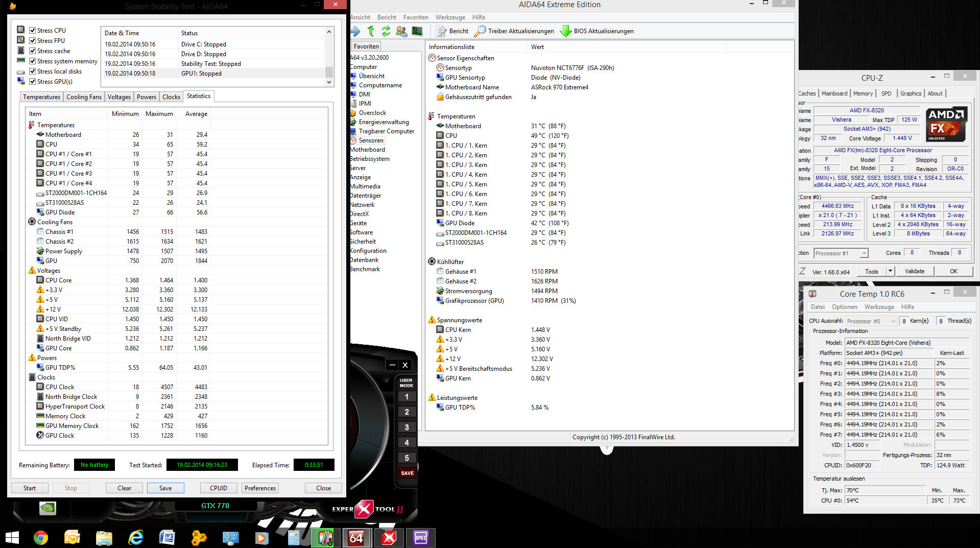Switch to ExperTool via red X taskbar icon

tap(389, 538)
